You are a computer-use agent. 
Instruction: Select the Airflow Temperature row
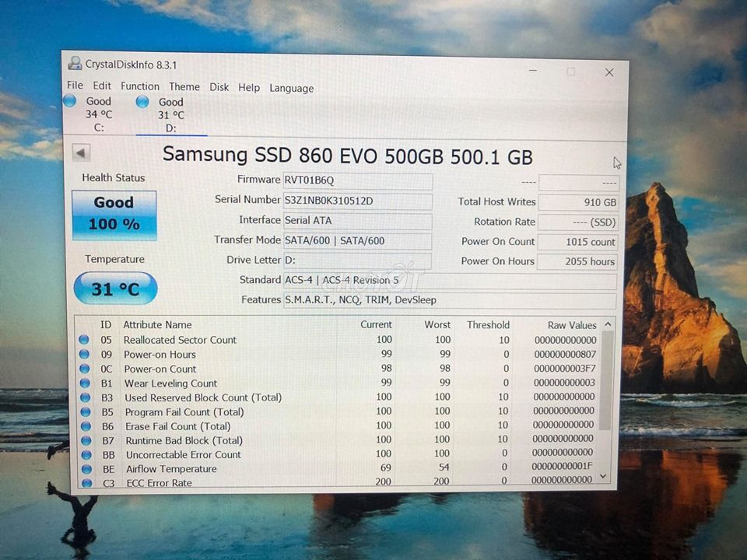coord(338,468)
